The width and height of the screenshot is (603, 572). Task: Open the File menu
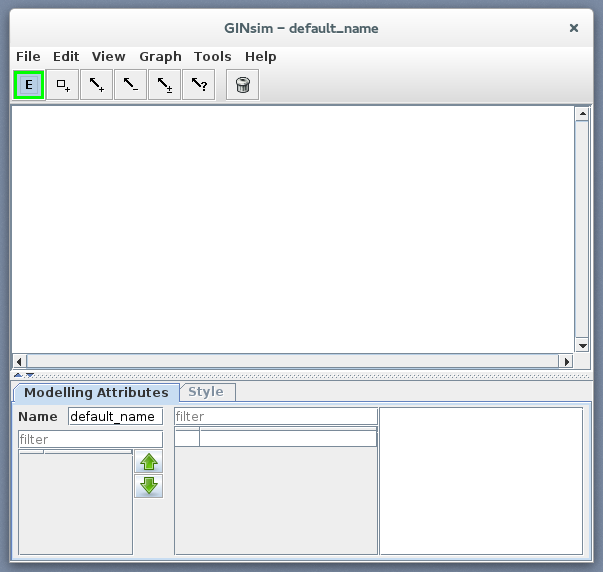click(28, 57)
